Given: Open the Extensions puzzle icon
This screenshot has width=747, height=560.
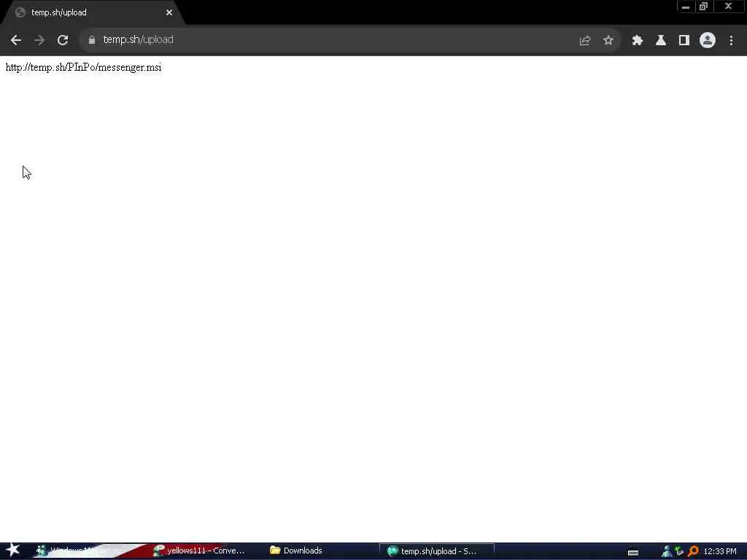Looking at the screenshot, I should 638,41.
